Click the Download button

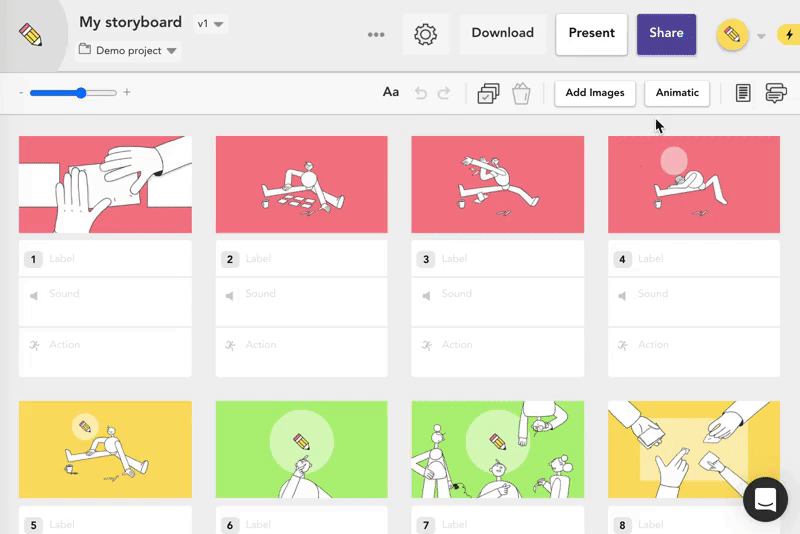[502, 33]
